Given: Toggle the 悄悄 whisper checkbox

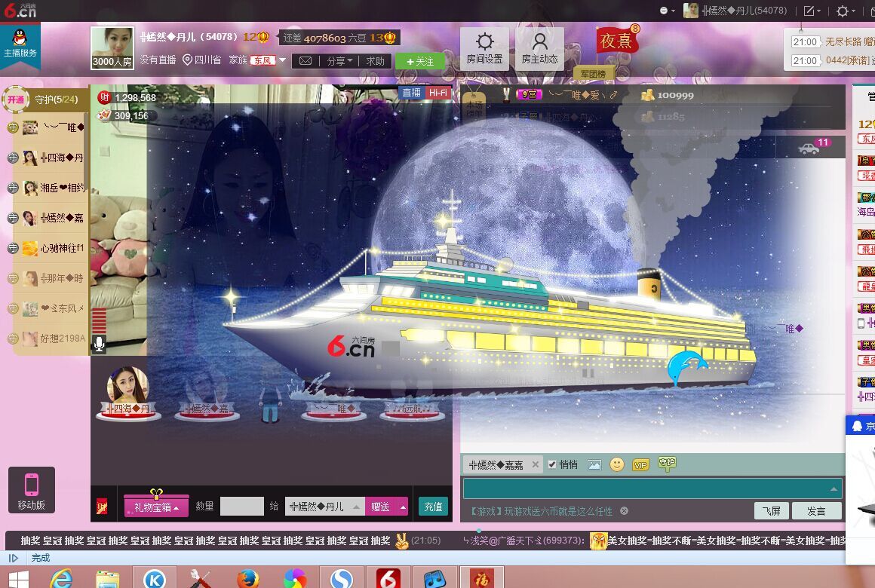Looking at the screenshot, I should pyautogui.click(x=552, y=464).
